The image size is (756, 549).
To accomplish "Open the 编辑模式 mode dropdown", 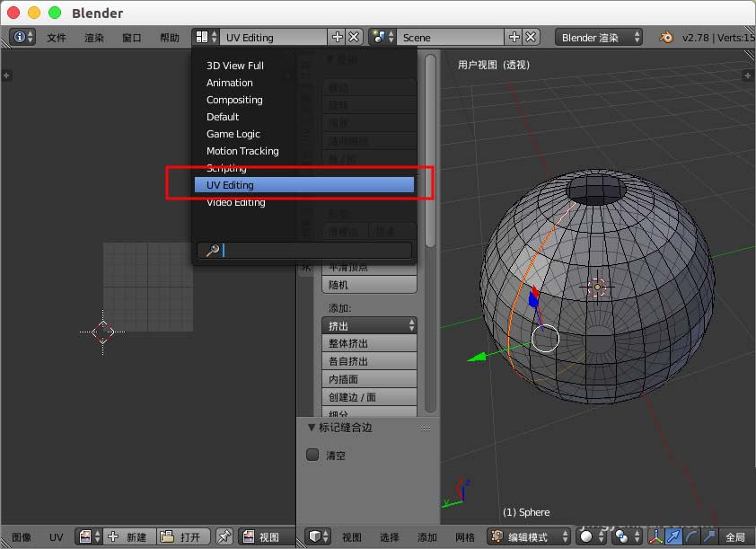I will click(x=528, y=536).
